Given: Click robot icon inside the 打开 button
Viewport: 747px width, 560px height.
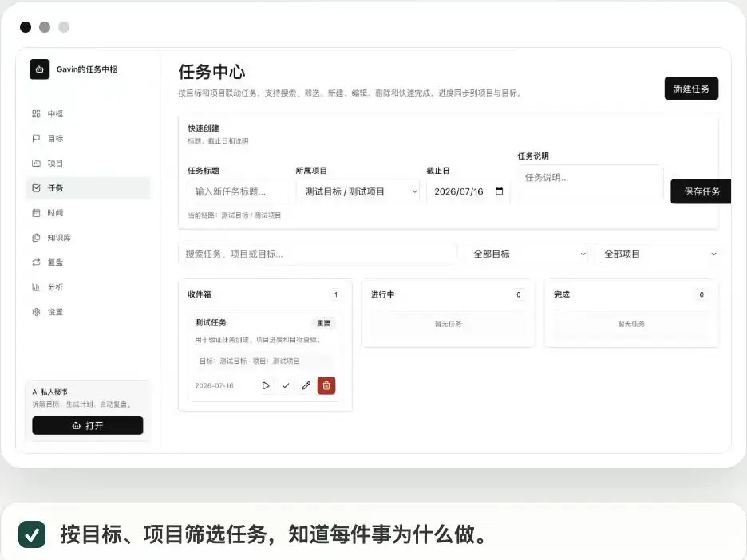Looking at the screenshot, I should point(77,426).
